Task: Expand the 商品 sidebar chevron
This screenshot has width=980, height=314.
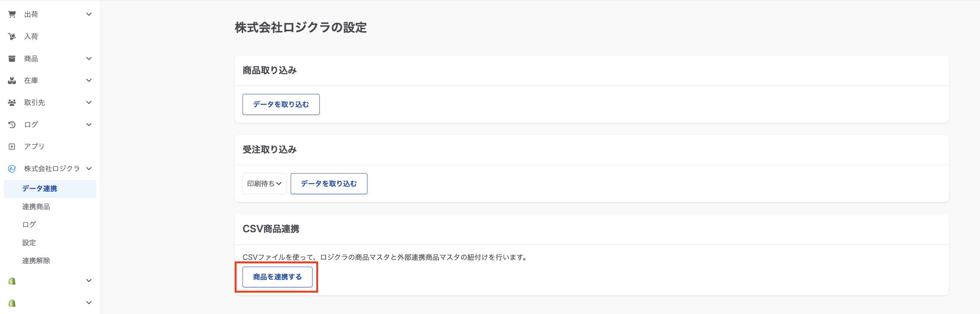Action: tap(89, 59)
